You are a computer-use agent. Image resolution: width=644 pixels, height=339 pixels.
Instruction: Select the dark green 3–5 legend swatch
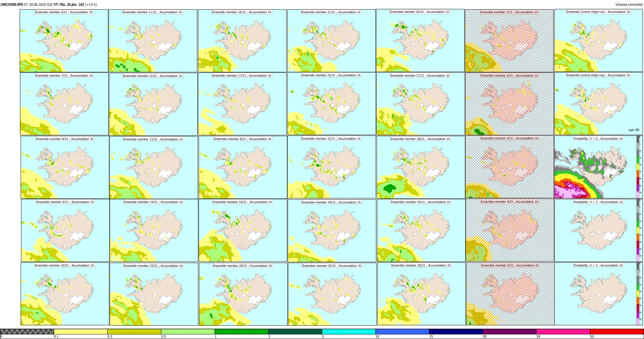point(295,332)
